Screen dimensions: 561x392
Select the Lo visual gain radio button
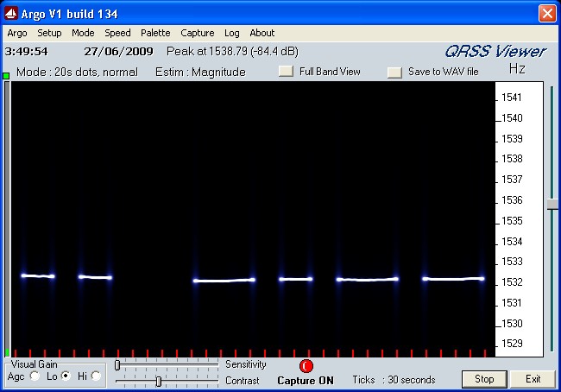(66, 376)
